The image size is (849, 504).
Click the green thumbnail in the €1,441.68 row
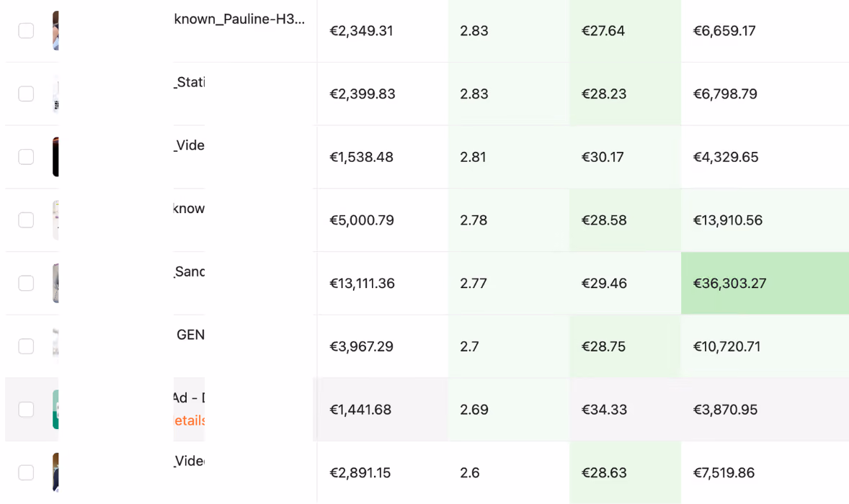click(55, 410)
